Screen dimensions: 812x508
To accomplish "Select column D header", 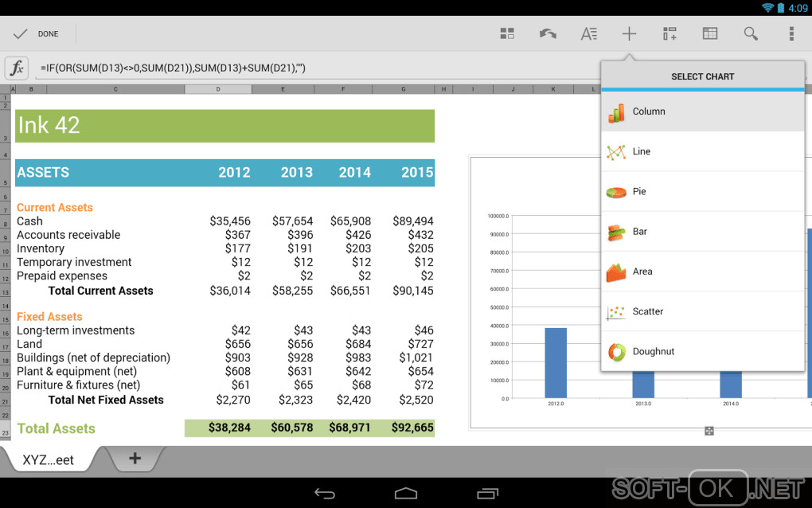I will [218, 89].
